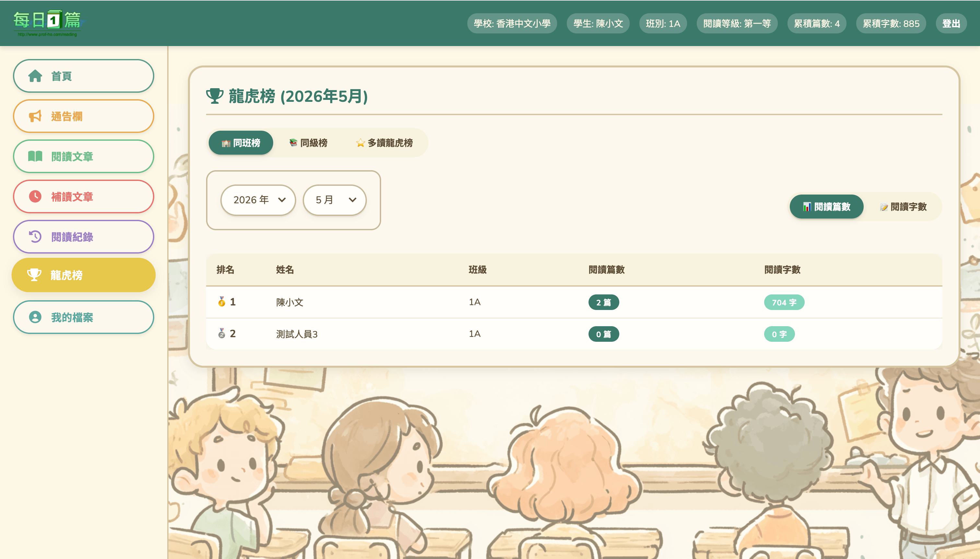Click the 2 篇 badge
Viewport: 980px width, 559px height.
tap(603, 303)
